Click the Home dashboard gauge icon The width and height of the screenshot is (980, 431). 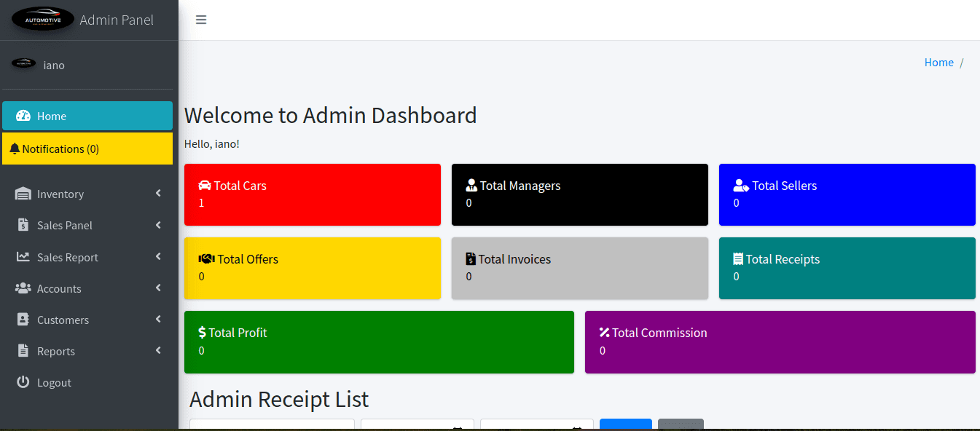click(x=23, y=116)
